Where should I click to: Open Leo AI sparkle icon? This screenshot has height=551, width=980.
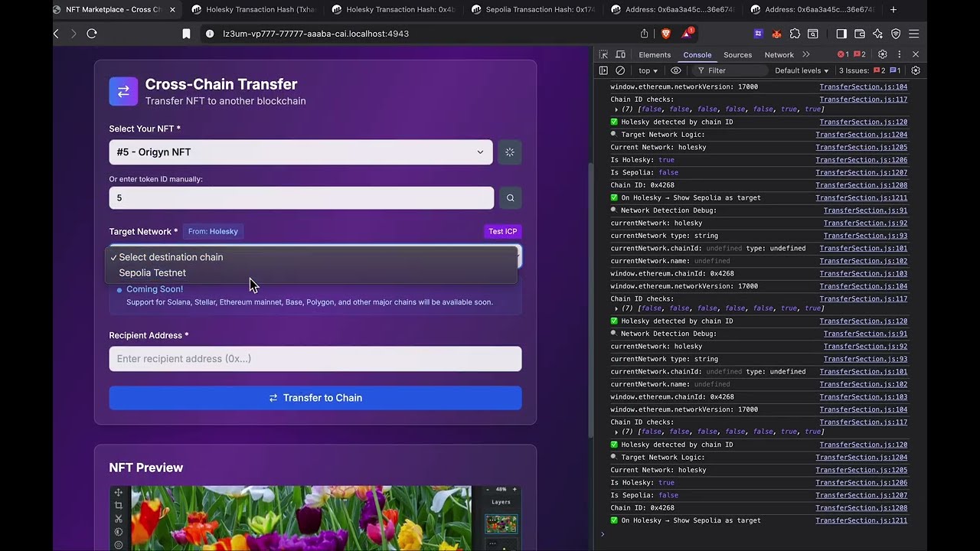877,34
